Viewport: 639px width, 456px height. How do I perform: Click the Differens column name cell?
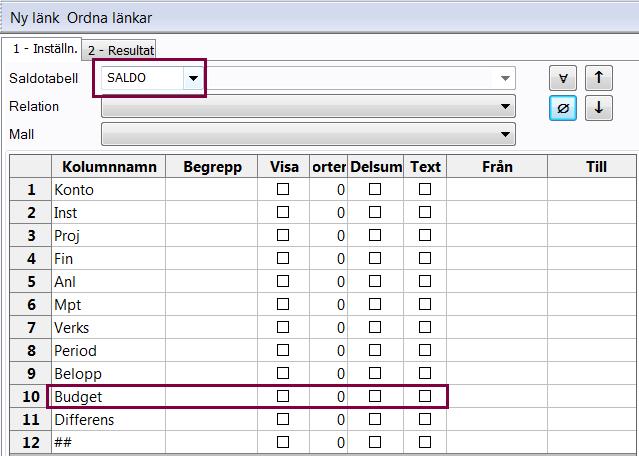click(109, 420)
